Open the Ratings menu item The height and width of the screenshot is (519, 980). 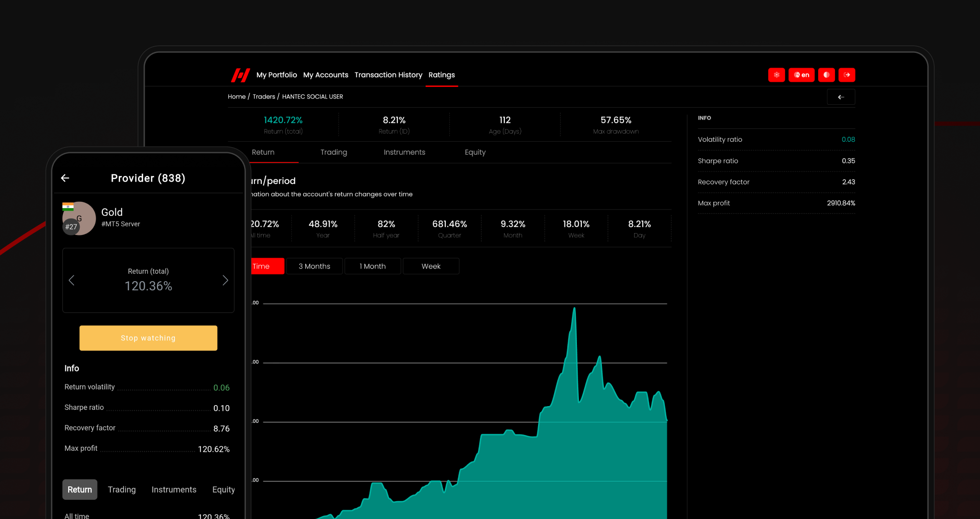coord(441,75)
